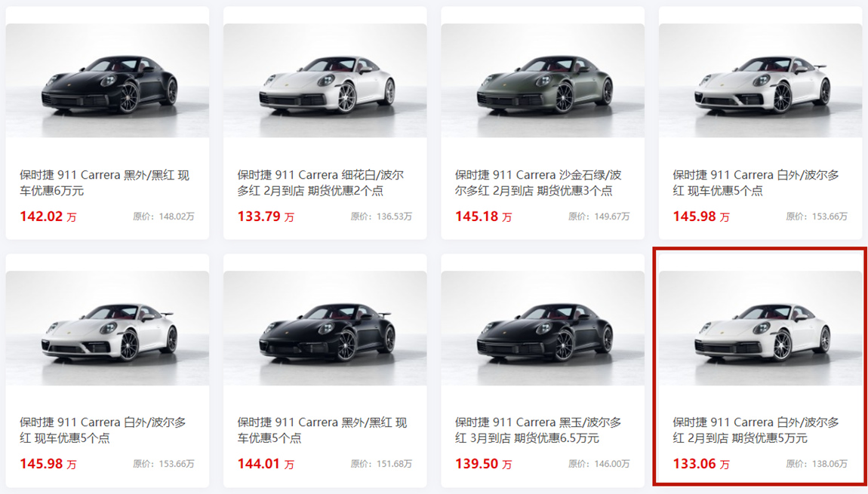The height and width of the screenshot is (494, 868).
Task: Open the 白外/波尔多红 2月到店 期货优惠5万元 title
Action: 756,431
